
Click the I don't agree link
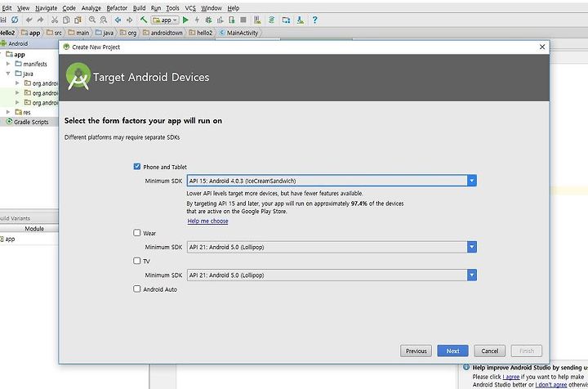[x=551, y=385]
